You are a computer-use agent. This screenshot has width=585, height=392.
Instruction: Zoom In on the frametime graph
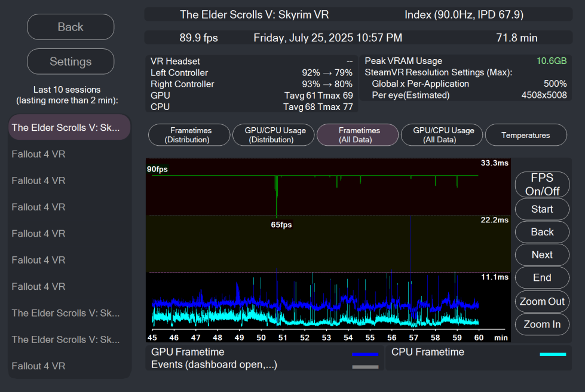pos(542,324)
